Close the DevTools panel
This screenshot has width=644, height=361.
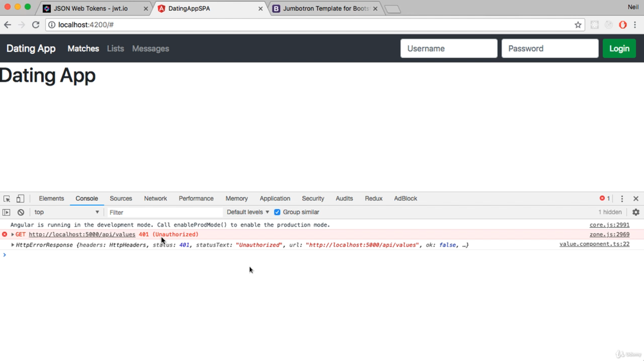636,199
